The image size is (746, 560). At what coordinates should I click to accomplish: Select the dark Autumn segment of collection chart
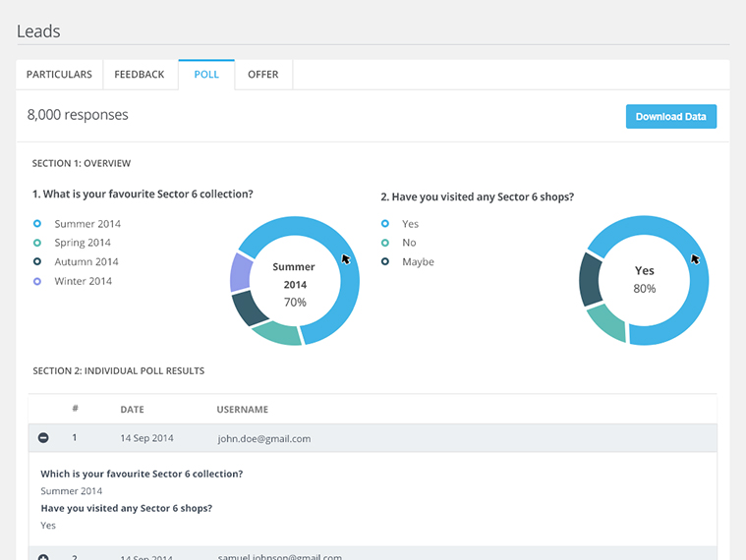click(x=250, y=308)
